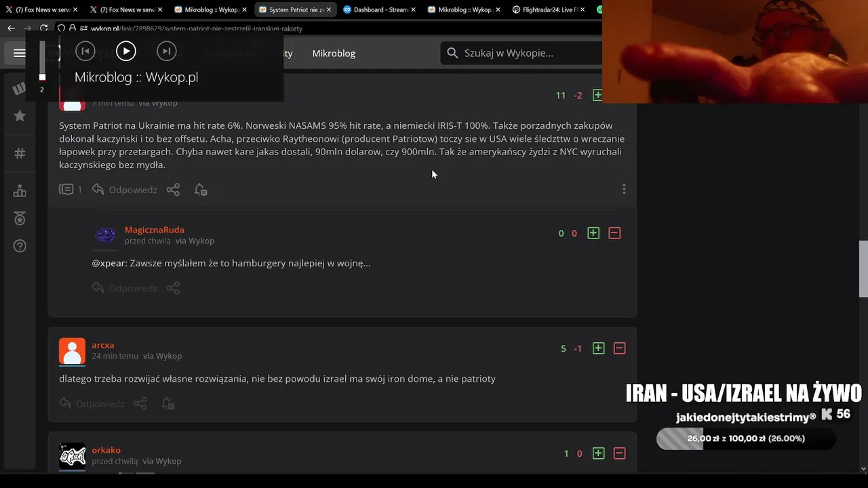The height and width of the screenshot is (488, 868).
Task: Click 'przed chwilą' timestamp on MagicznaRuda's reply
Action: click(148, 241)
